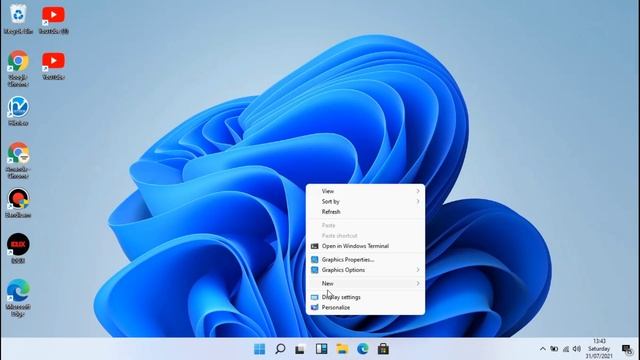The height and width of the screenshot is (360, 640).
Task: Choose Personalize in the context menu
Action: (365, 307)
